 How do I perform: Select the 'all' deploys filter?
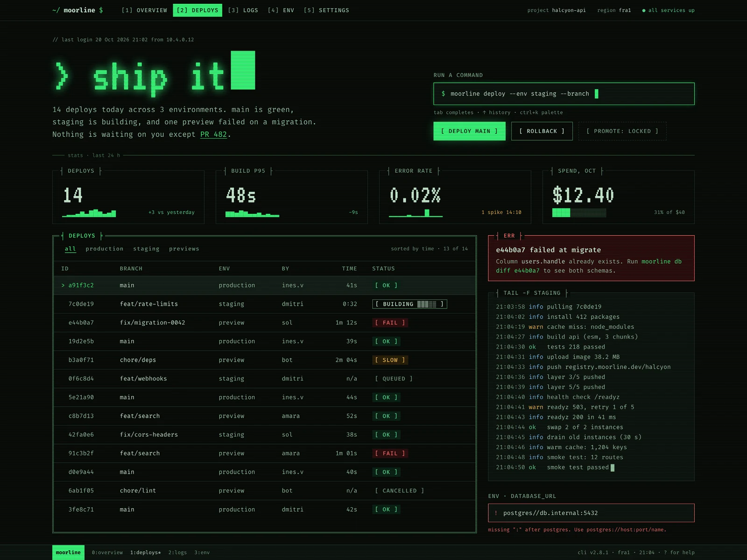(70, 249)
